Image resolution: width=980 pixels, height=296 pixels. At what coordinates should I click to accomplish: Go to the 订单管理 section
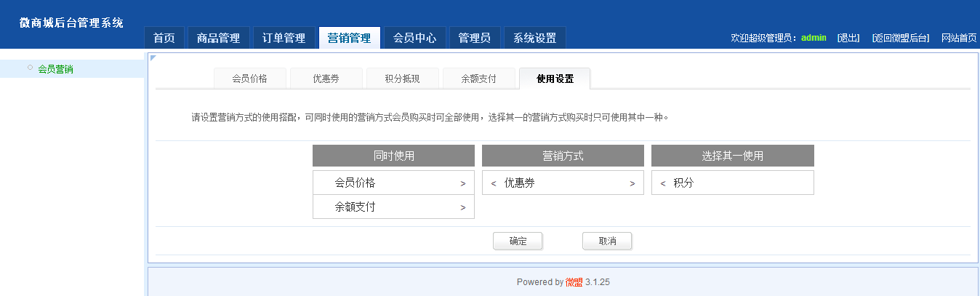(x=284, y=39)
